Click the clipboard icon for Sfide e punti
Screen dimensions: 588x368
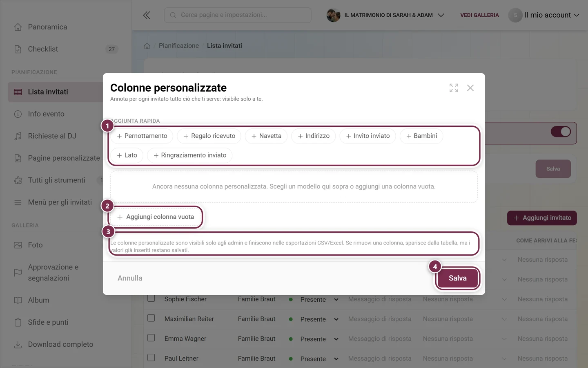(x=18, y=322)
